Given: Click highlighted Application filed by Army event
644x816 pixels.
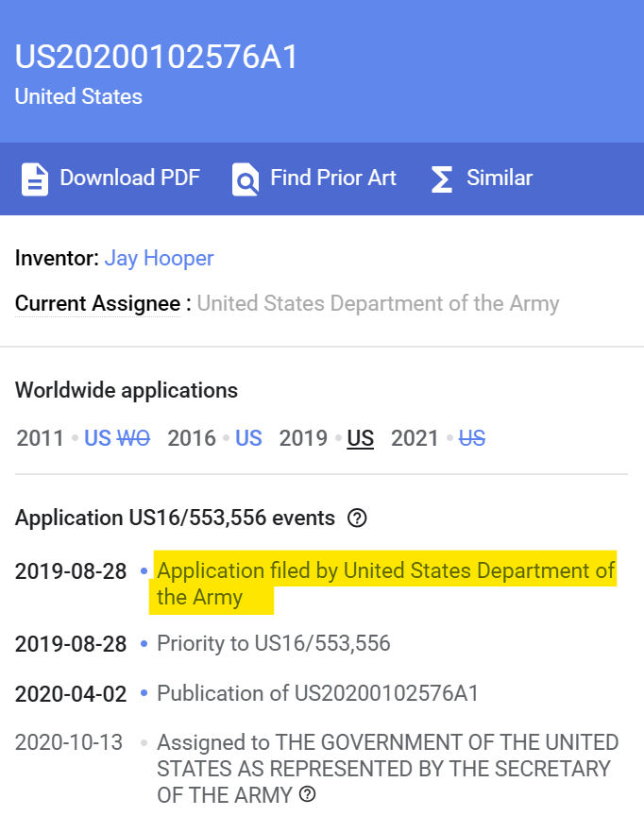Looking at the screenshot, I should [385, 584].
